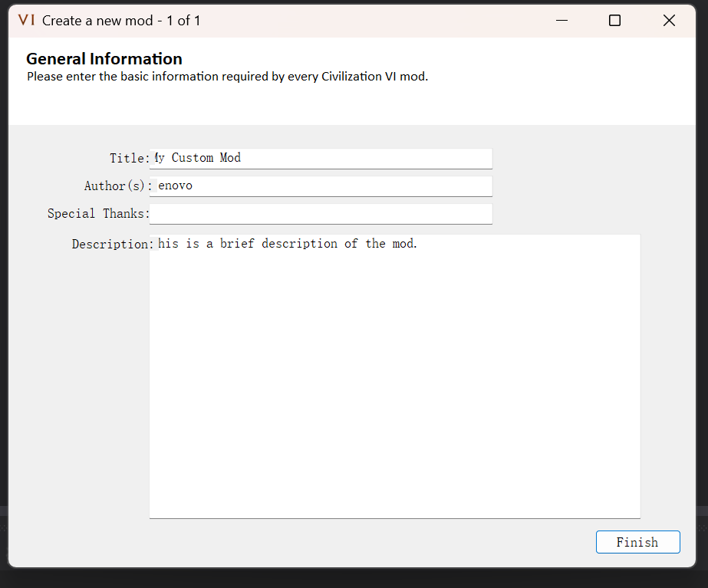708x588 pixels.
Task: Close the Create a new mod dialog
Action: click(x=669, y=20)
